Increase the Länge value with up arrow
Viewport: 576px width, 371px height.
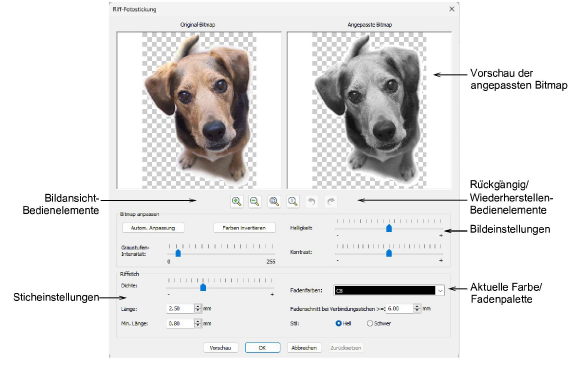(x=198, y=306)
